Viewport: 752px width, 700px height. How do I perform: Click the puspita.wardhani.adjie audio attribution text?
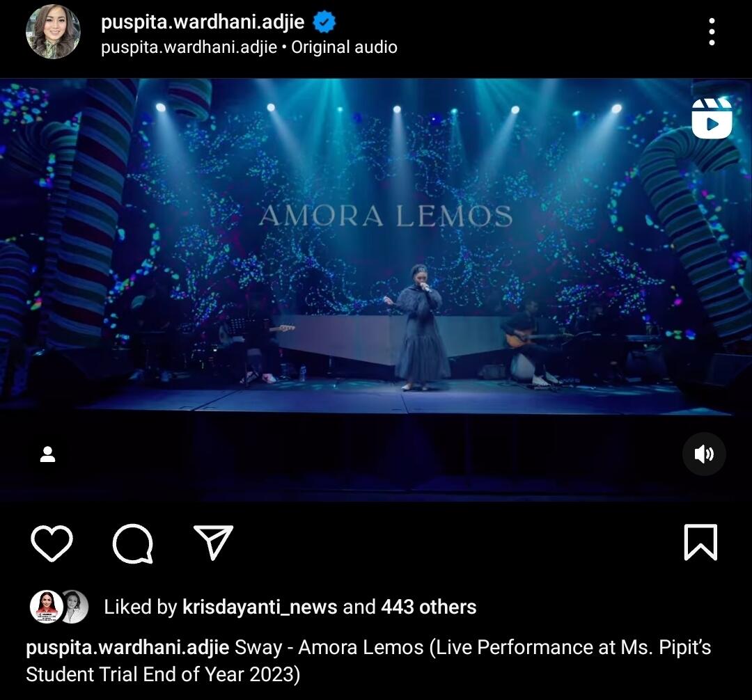pyautogui.click(x=189, y=47)
